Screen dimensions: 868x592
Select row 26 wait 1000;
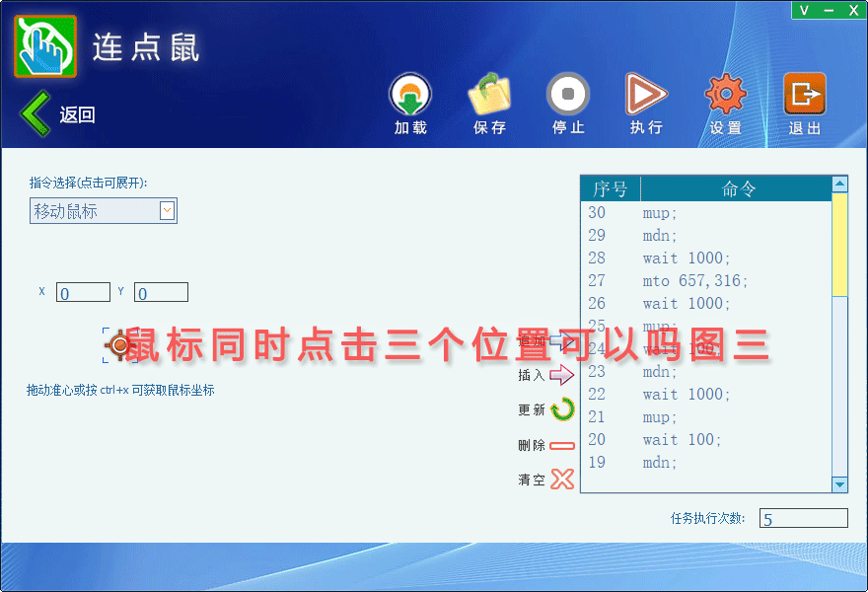[706, 304]
